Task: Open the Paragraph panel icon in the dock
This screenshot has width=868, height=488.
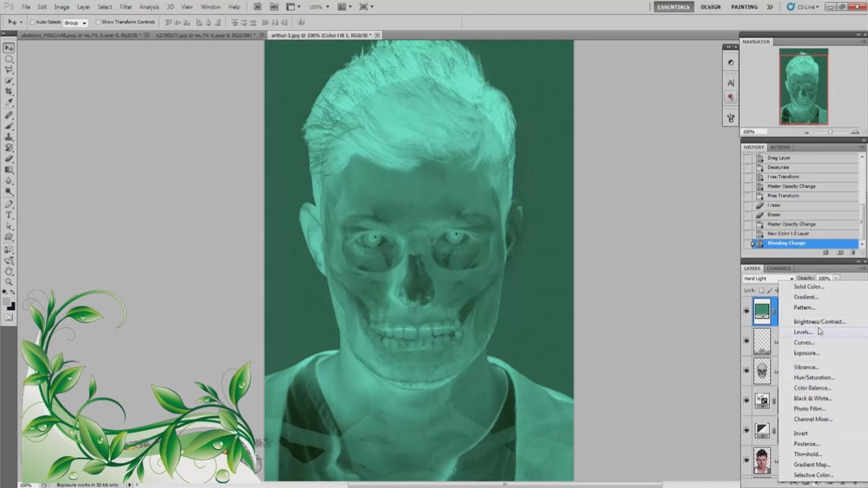Action: (x=730, y=98)
